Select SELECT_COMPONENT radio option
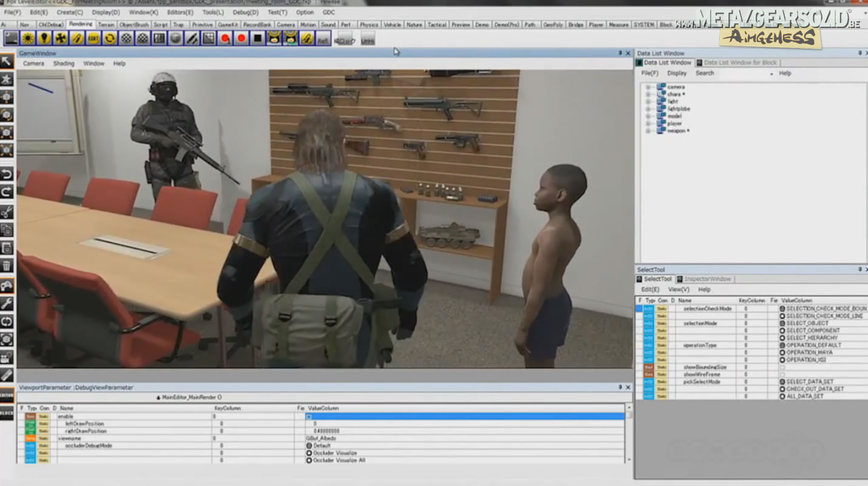The height and width of the screenshot is (486, 868). point(782,331)
